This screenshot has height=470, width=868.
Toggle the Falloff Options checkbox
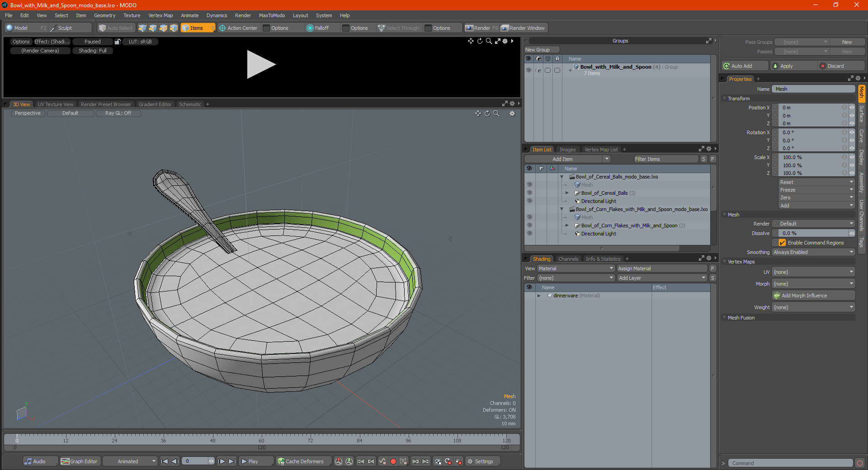pos(346,28)
